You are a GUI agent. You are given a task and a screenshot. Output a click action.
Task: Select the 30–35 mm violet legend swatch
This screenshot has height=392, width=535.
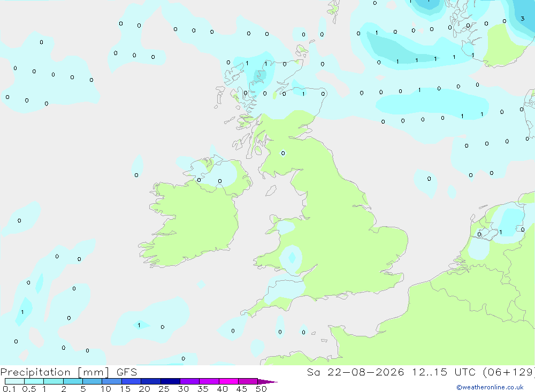click(x=189, y=381)
